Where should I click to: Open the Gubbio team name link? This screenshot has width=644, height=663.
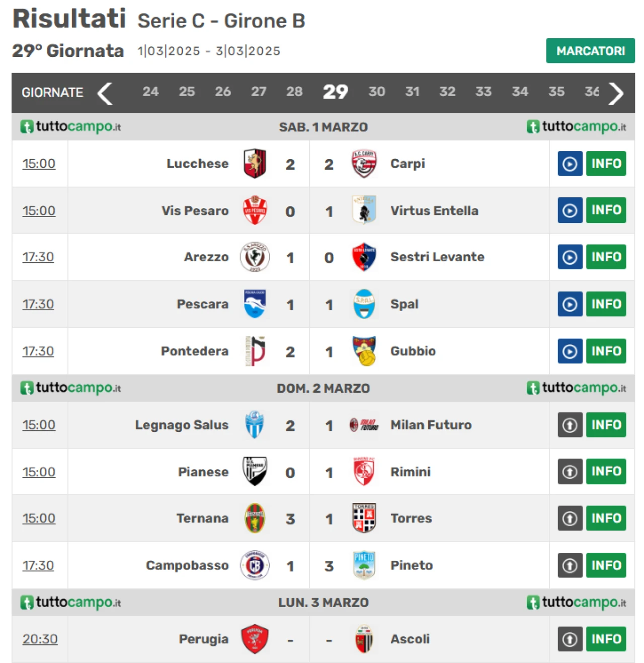point(413,351)
